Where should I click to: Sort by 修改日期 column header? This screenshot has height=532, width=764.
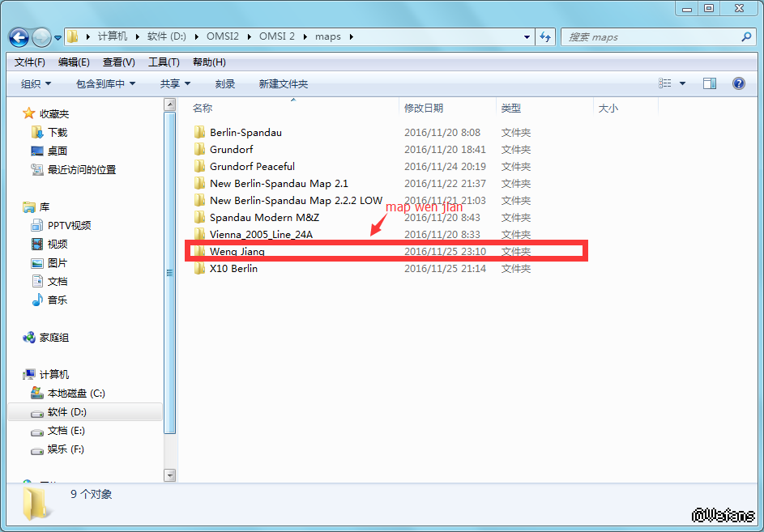coord(424,109)
